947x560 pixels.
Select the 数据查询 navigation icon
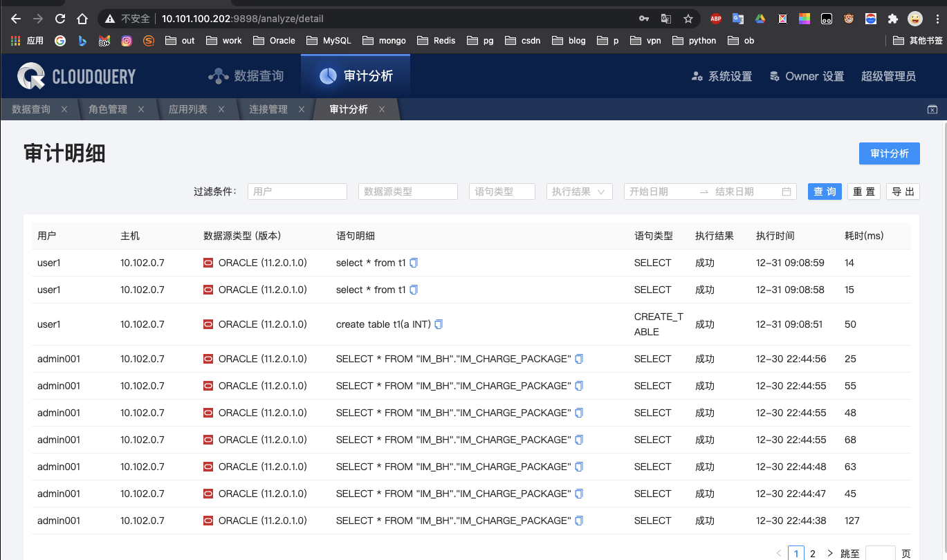(x=218, y=76)
